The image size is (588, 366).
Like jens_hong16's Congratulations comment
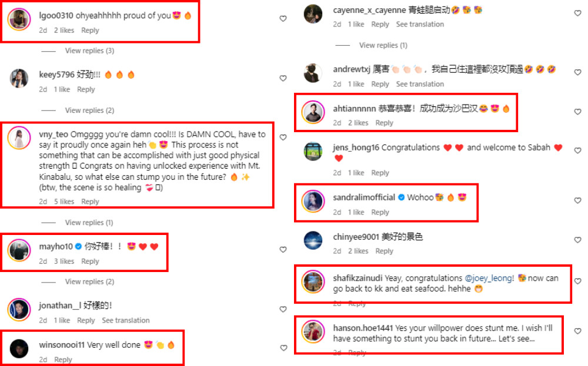pos(578,150)
